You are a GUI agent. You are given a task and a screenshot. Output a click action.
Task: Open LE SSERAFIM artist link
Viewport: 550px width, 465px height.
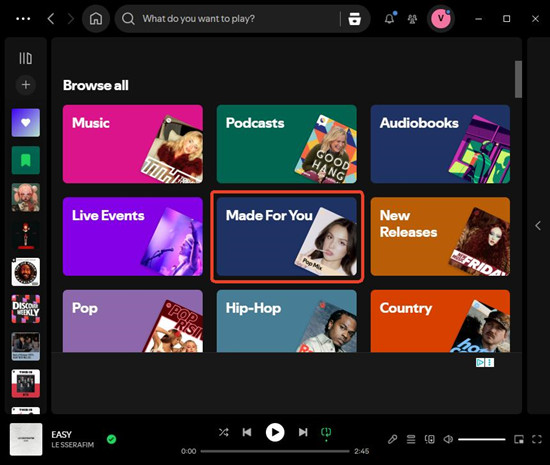point(73,445)
